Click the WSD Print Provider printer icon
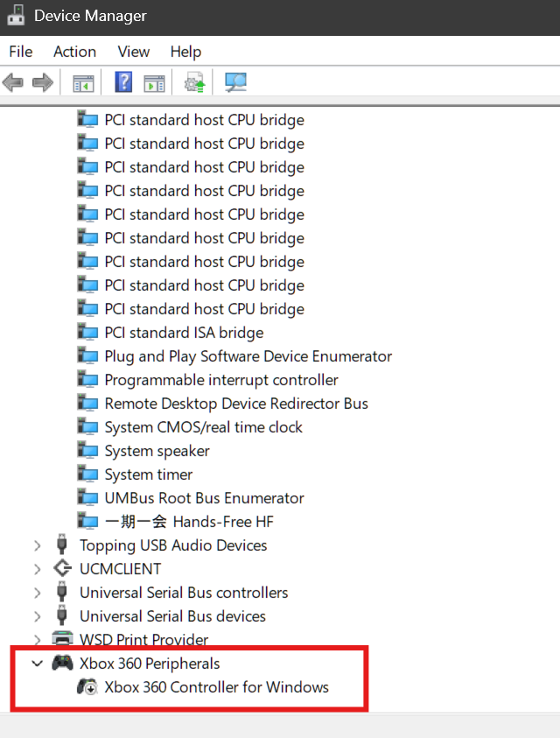 tap(62, 640)
